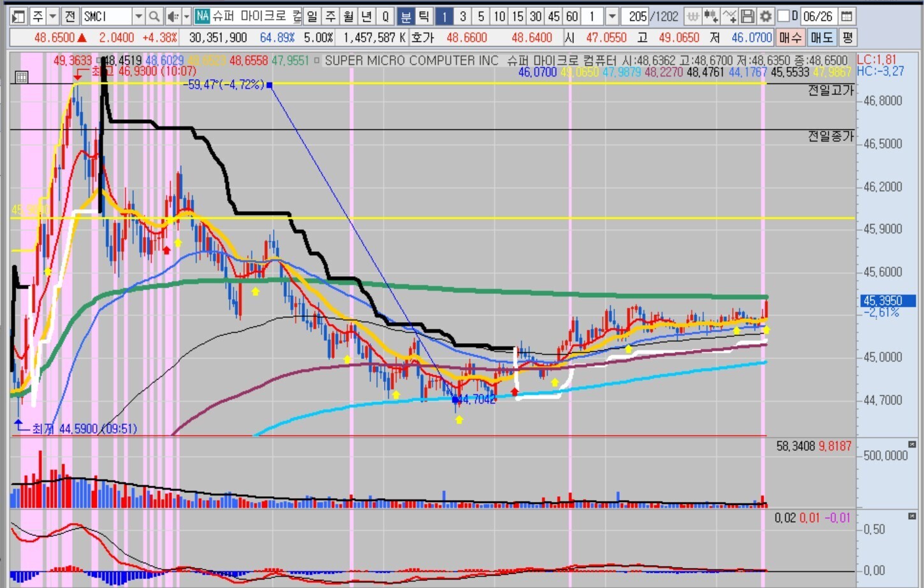924x588 pixels.
Task: Open the chart settings gear icon
Action: coord(766,16)
